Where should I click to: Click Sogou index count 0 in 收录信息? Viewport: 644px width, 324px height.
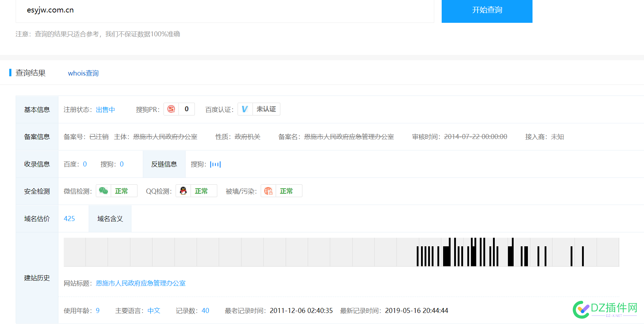point(122,164)
